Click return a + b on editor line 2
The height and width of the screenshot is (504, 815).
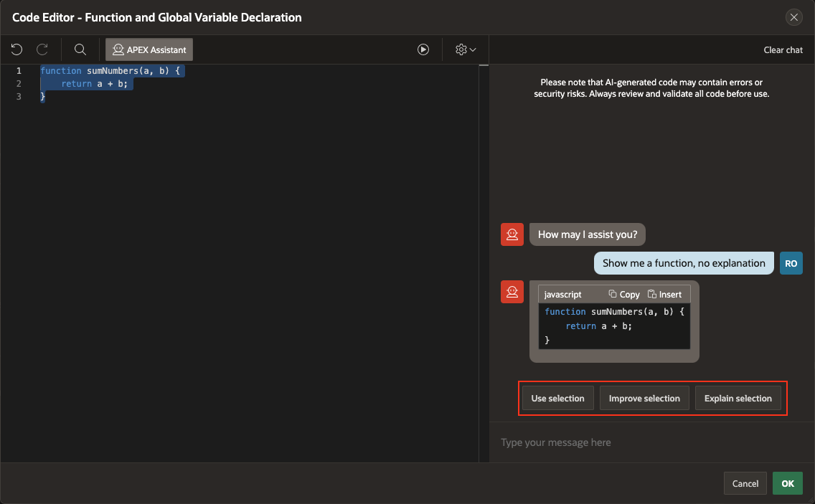click(x=94, y=84)
